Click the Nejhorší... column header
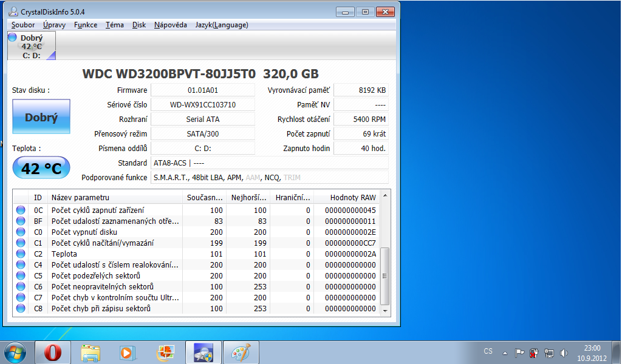 point(248,197)
